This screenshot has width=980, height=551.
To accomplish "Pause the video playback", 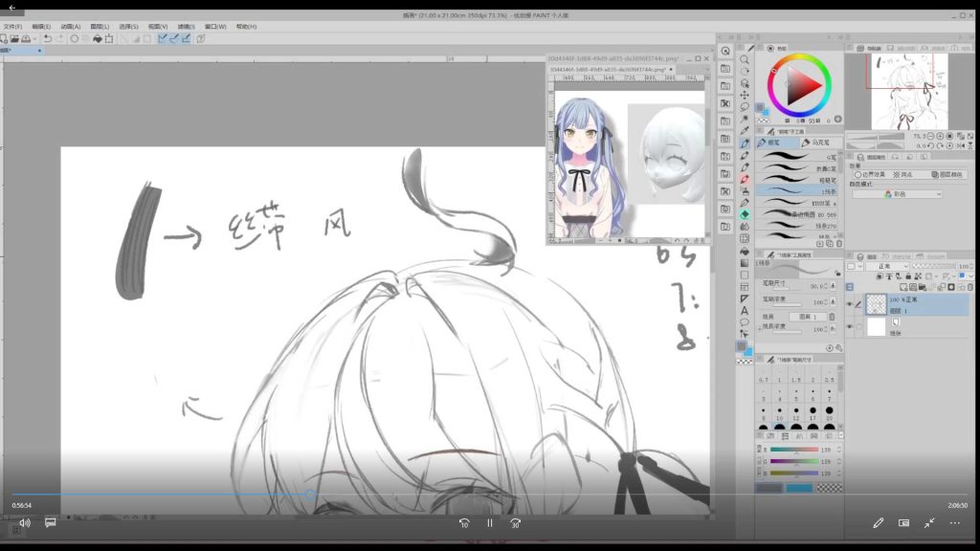I will pos(490,523).
